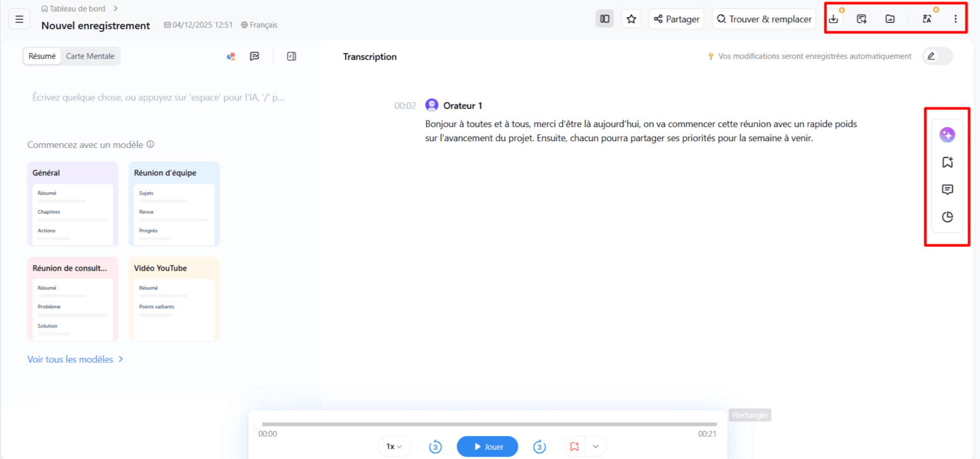Click the analytics pie chart icon
The height and width of the screenshot is (459, 980).
pyautogui.click(x=947, y=217)
